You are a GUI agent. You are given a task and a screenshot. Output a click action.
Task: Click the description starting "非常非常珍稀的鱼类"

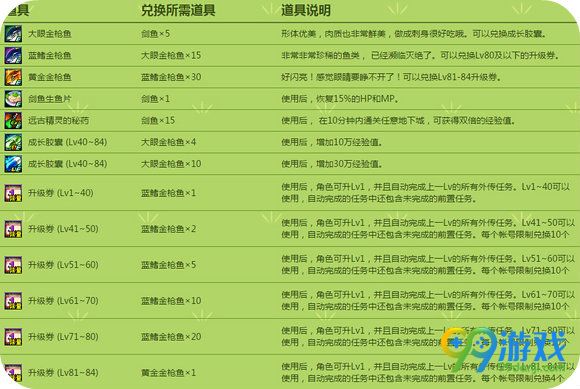[x=420, y=55]
